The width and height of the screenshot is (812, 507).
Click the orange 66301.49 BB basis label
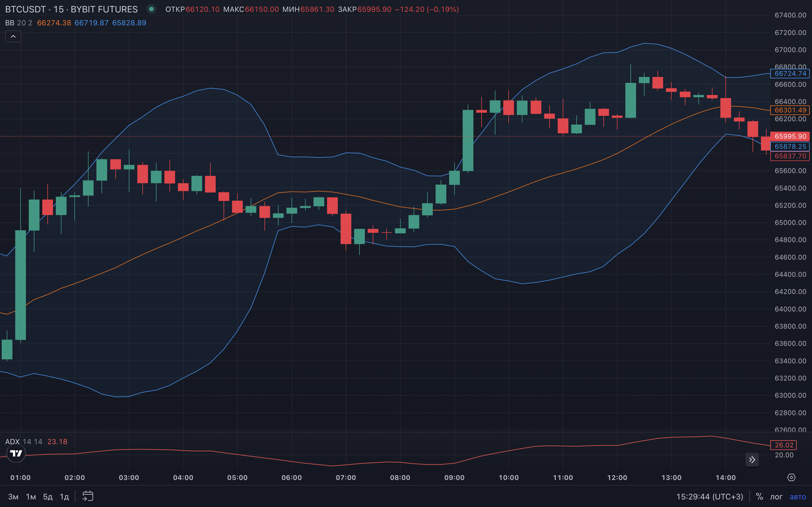click(x=790, y=110)
